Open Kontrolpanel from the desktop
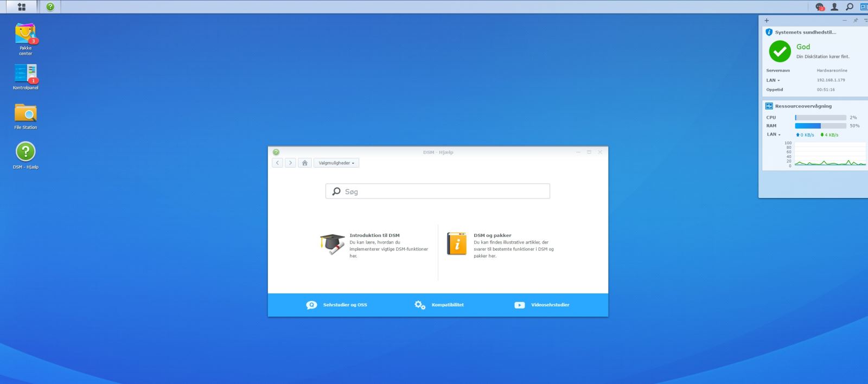 tap(25, 76)
